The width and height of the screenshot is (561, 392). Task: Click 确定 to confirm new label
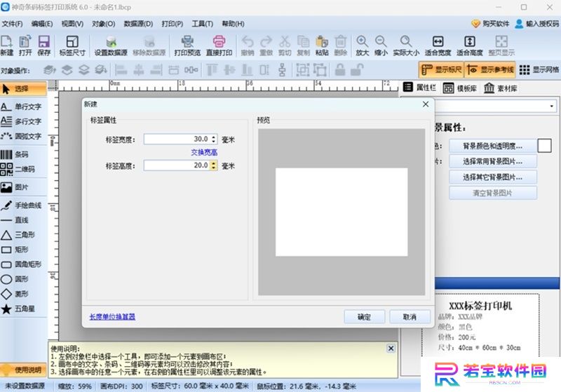(364, 317)
